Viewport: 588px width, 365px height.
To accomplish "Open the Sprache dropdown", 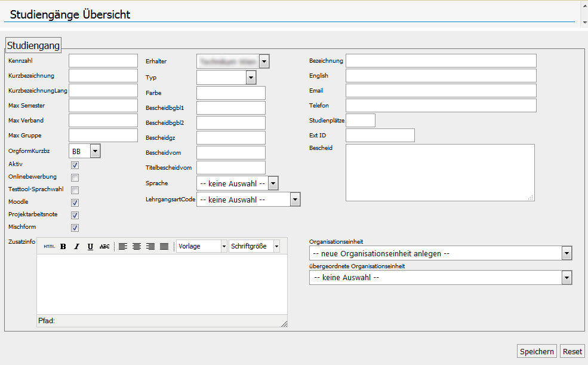I will (x=273, y=183).
